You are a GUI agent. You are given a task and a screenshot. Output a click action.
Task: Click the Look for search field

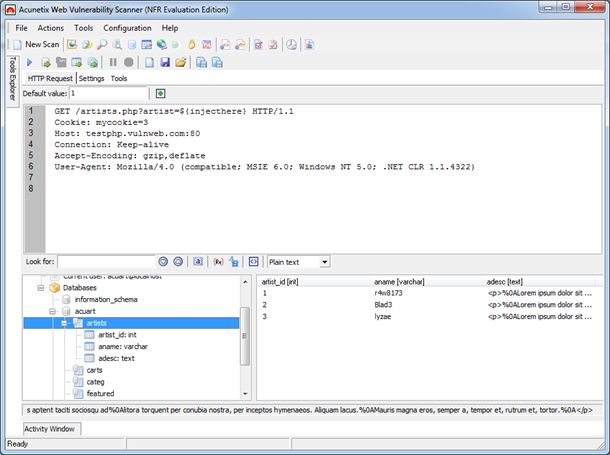(107, 262)
